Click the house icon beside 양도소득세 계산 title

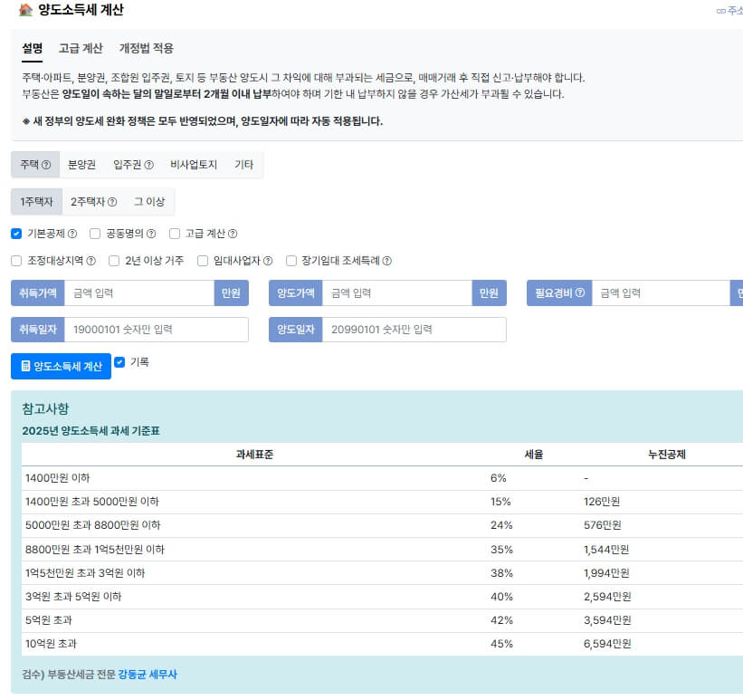(25, 11)
